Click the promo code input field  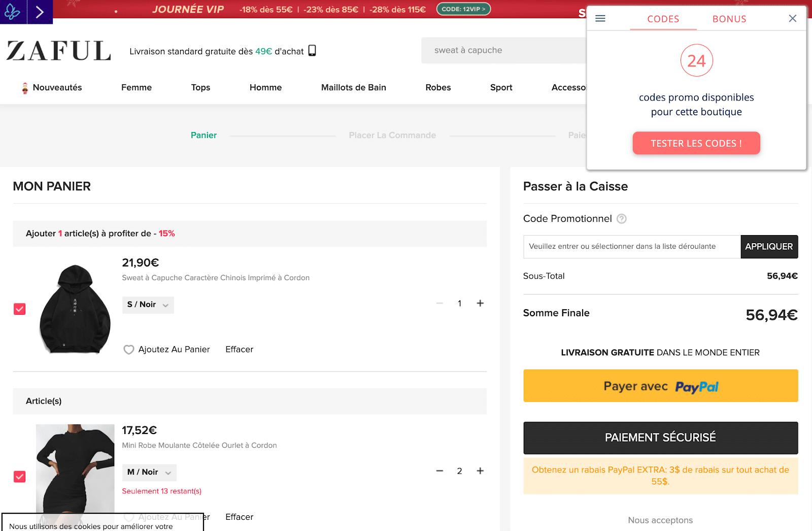[x=632, y=247]
